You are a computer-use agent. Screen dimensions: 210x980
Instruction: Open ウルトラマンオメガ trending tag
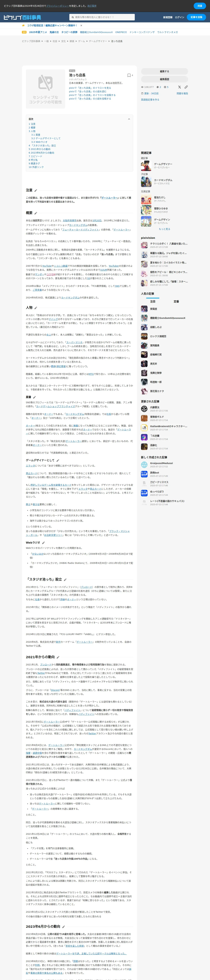tap(167, 32)
